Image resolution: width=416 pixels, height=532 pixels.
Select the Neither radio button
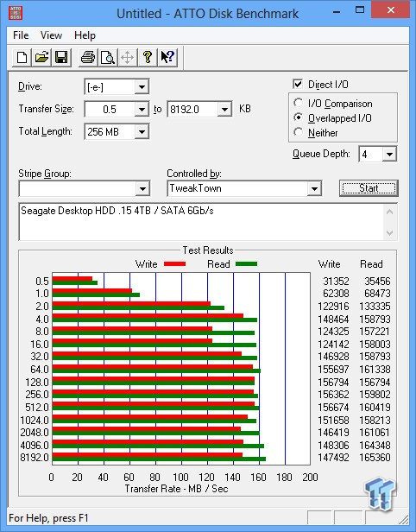[298, 132]
